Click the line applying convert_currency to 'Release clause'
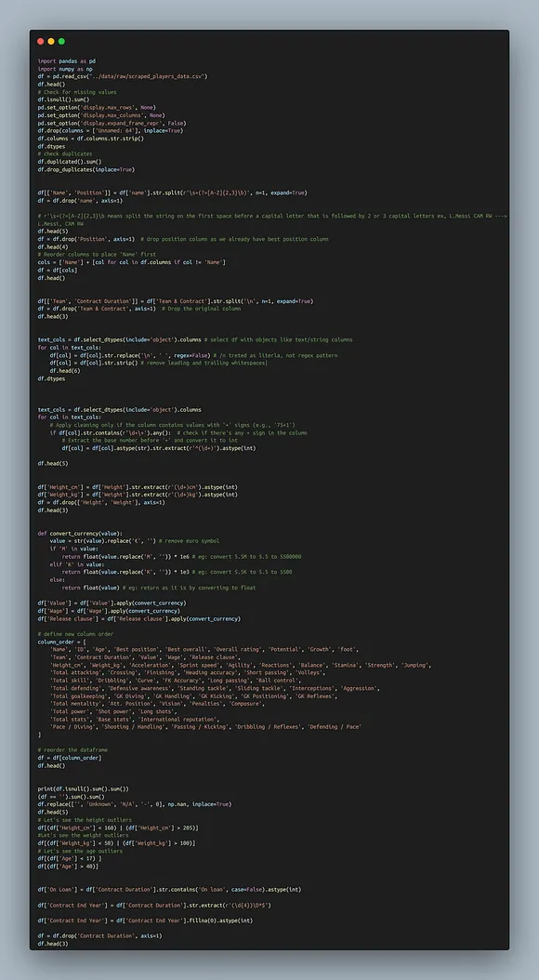 point(139,618)
